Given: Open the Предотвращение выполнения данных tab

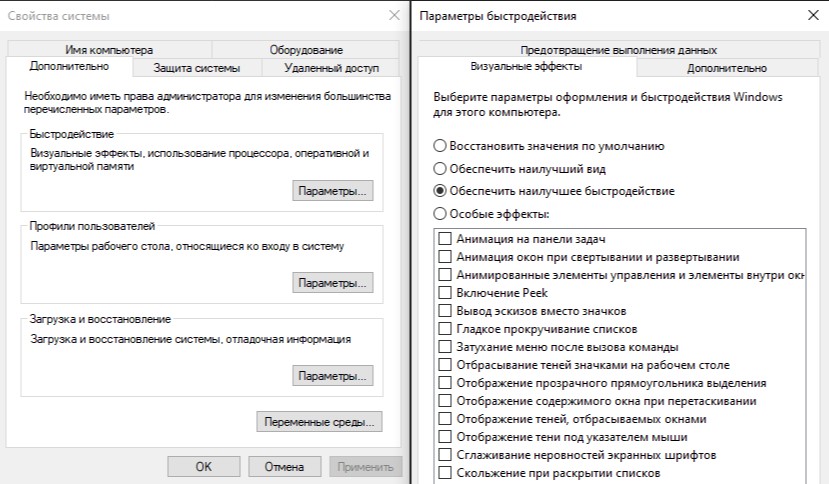Looking at the screenshot, I should click(618, 49).
